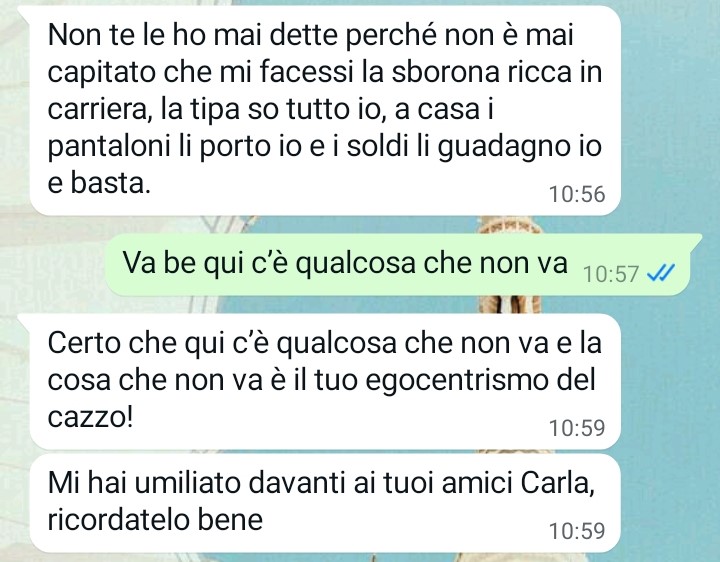The image size is (720, 562).
Task: Select the green 'Va be qui c'è qualcosa' message
Action: click(398, 264)
